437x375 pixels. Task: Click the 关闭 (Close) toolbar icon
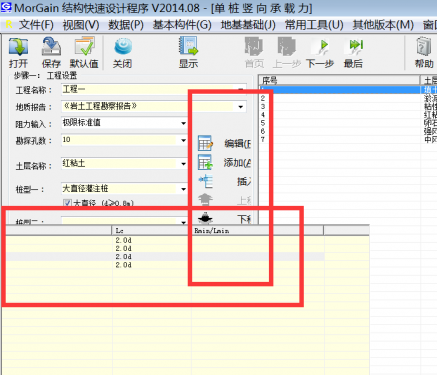(x=123, y=47)
